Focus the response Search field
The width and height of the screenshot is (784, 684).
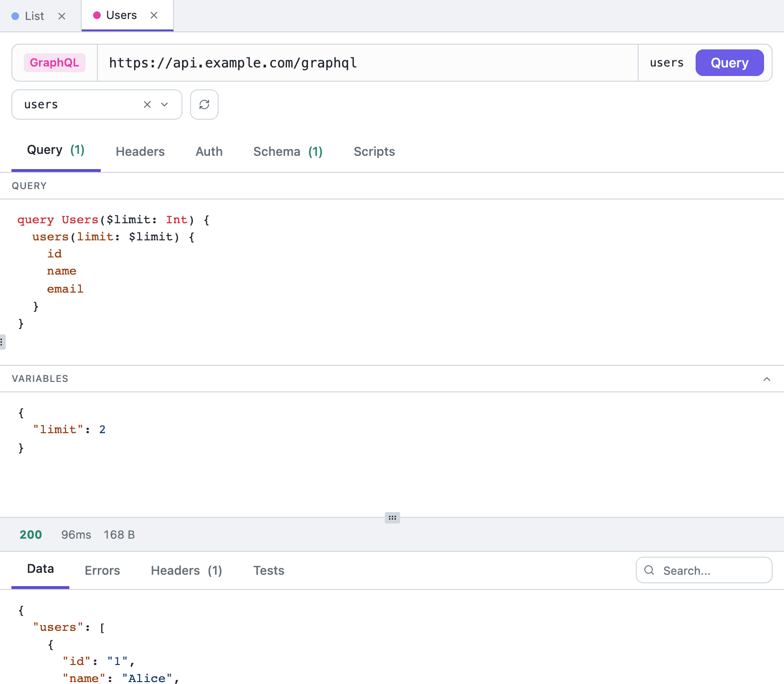[704, 570]
